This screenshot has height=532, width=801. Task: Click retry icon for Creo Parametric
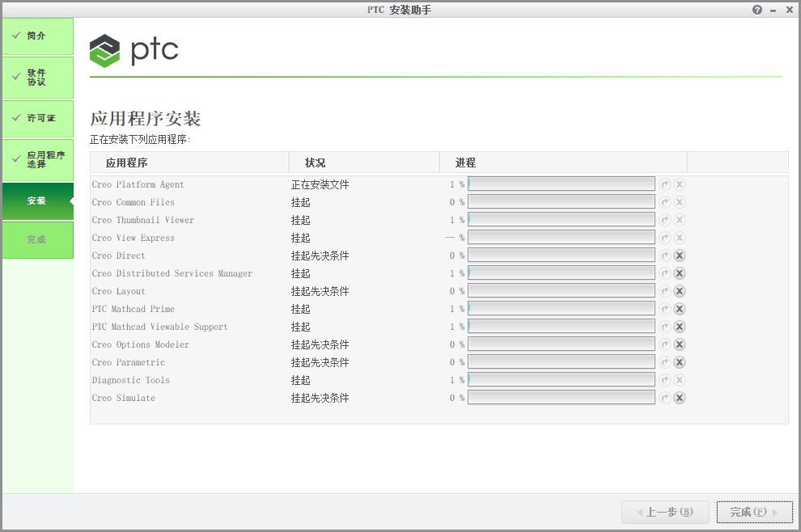pos(664,362)
